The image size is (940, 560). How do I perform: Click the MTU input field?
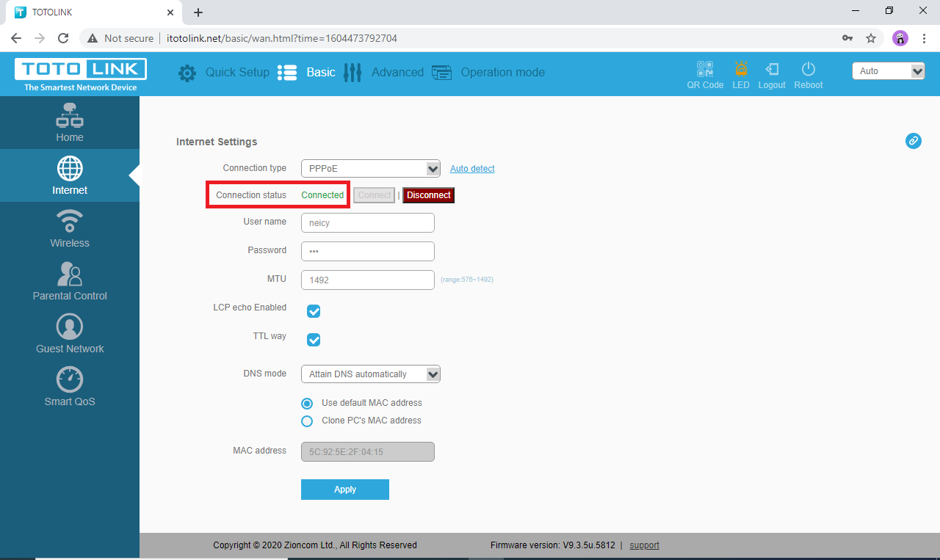tap(368, 280)
